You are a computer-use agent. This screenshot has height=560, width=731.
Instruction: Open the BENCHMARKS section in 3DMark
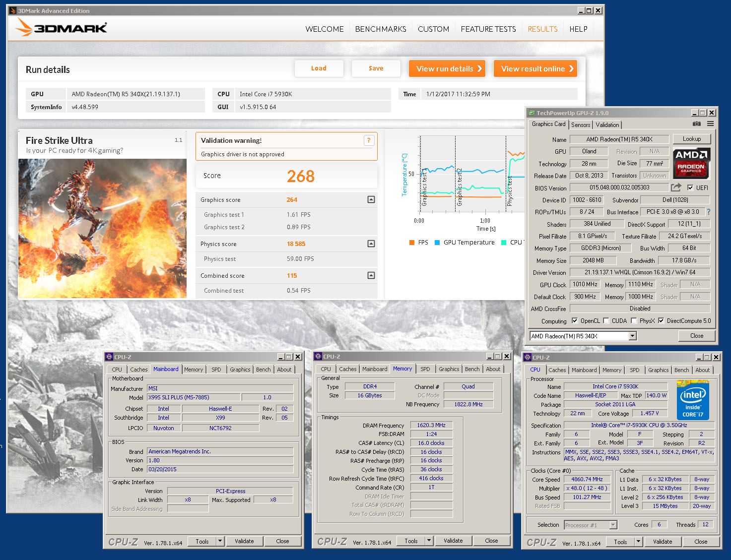[381, 29]
